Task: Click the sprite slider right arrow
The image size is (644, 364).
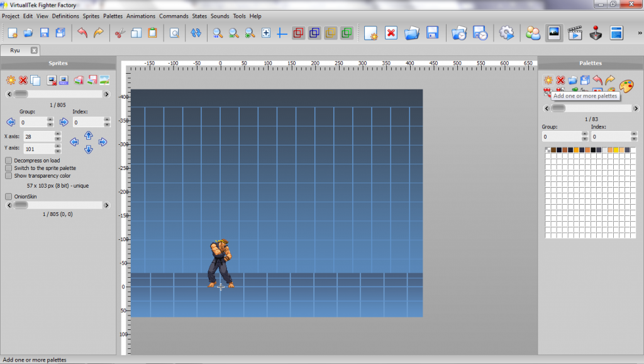Action: pos(106,94)
